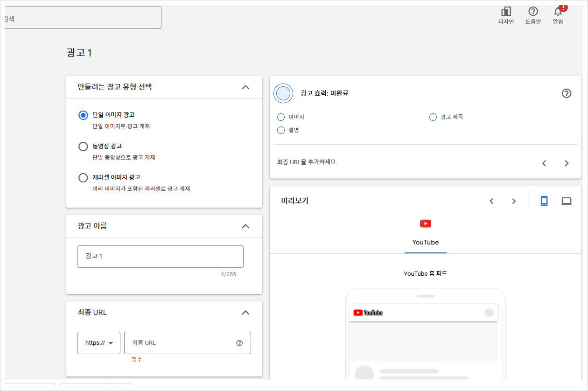Click the 4/255 character counter
Screen dimensions: 588x391
(x=228, y=274)
